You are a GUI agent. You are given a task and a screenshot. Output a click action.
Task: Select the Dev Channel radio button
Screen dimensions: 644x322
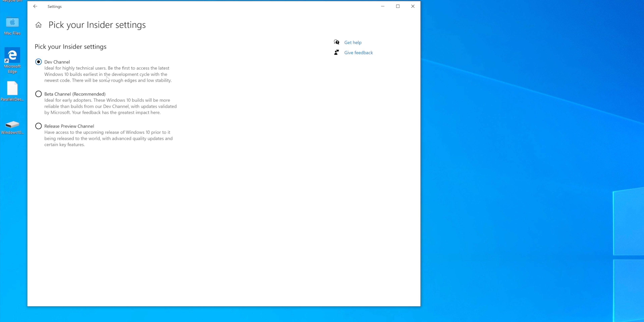38,62
